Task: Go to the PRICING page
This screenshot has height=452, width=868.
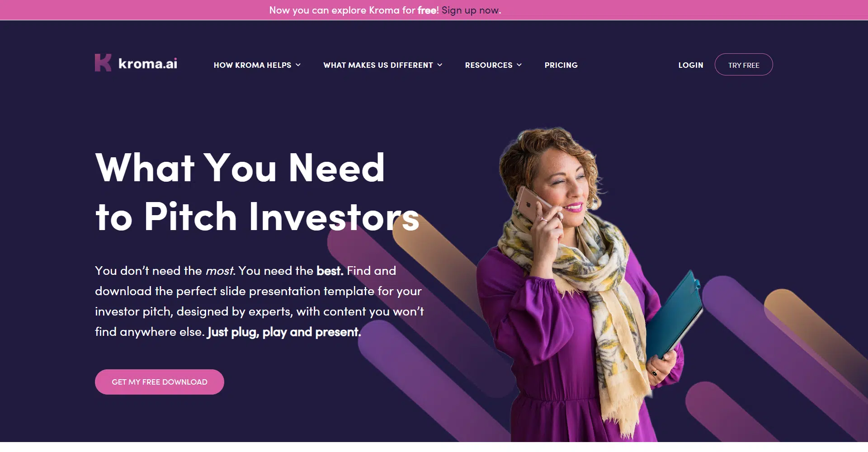Action: coord(561,65)
